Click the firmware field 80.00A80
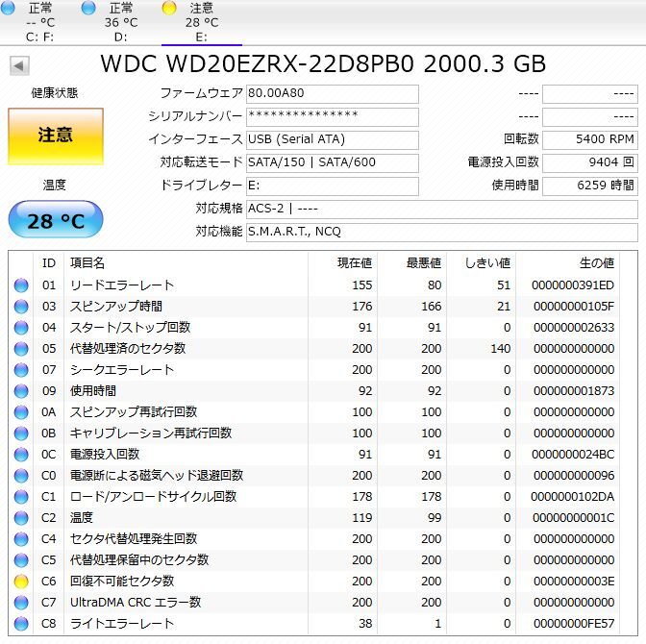 point(333,94)
